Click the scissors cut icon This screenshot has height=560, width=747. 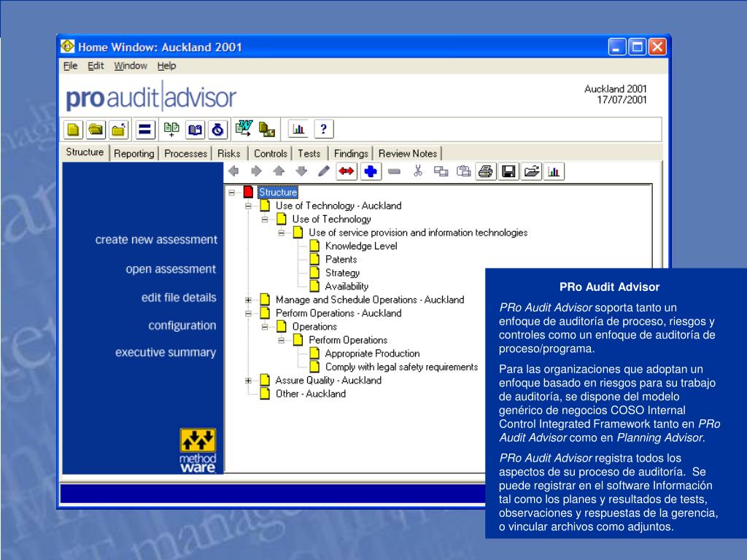[418, 171]
